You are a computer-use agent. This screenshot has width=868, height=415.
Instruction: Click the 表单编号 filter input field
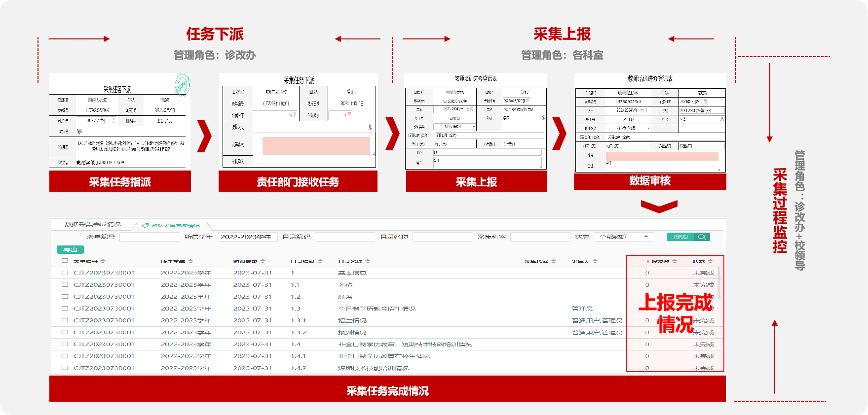pyautogui.click(x=150, y=237)
